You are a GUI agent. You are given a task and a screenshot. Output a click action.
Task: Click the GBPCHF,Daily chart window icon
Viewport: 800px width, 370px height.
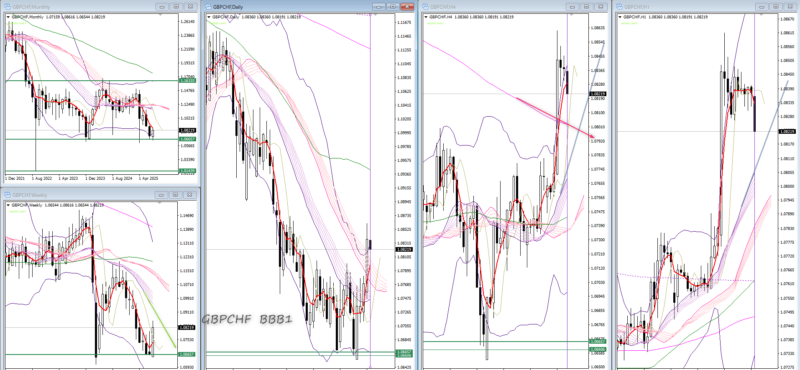[208, 7]
